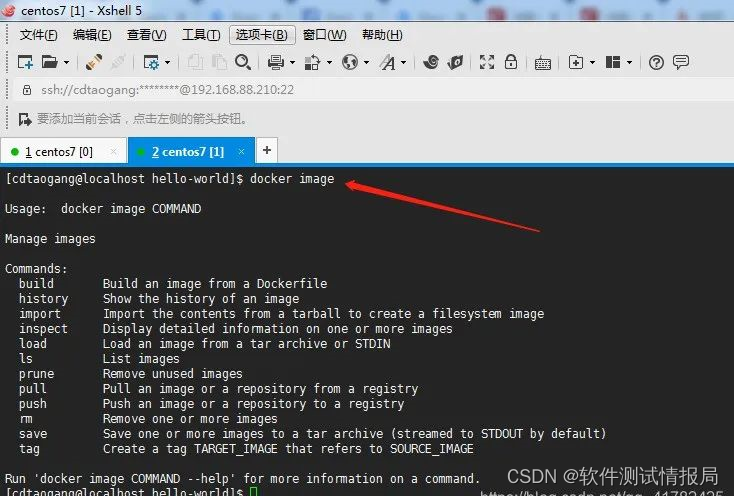Click the file transfer icon
The width and height of the screenshot is (734, 496).
coord(312,62)
